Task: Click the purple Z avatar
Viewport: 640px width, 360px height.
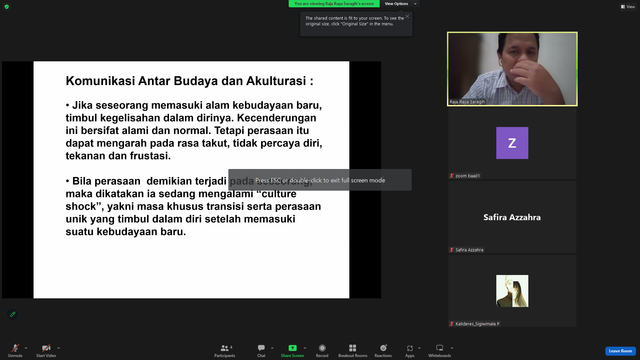Action: point(512,143)
